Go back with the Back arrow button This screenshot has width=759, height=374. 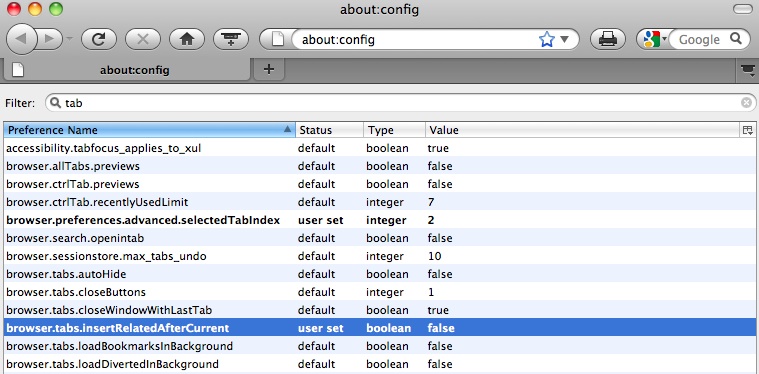tap(21, 39)
